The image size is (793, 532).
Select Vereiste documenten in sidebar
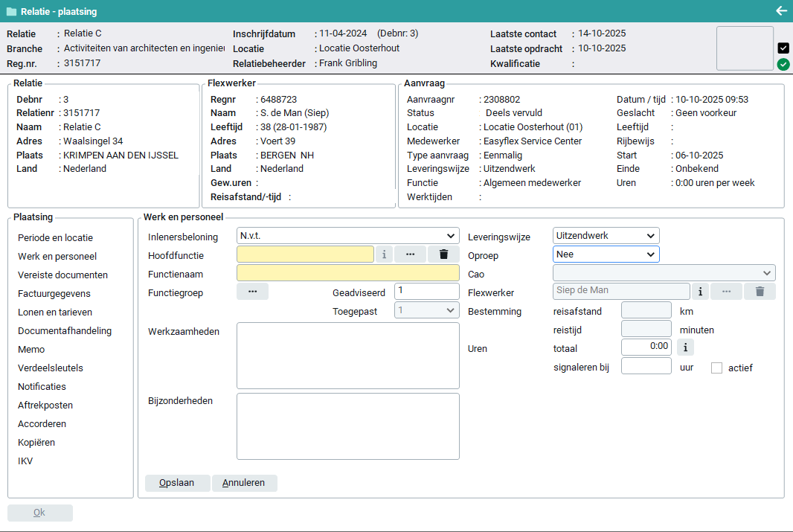point(62,275)
